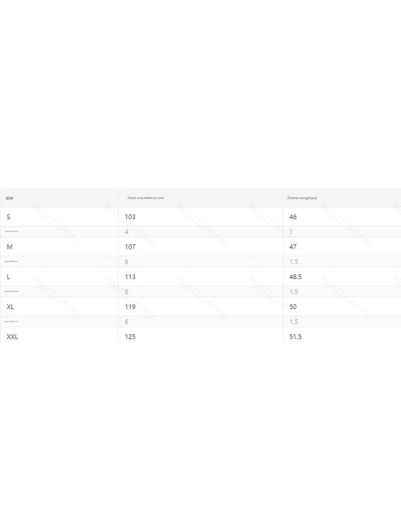Select the "Chest circumference (cm)" header

coord(146,198)
